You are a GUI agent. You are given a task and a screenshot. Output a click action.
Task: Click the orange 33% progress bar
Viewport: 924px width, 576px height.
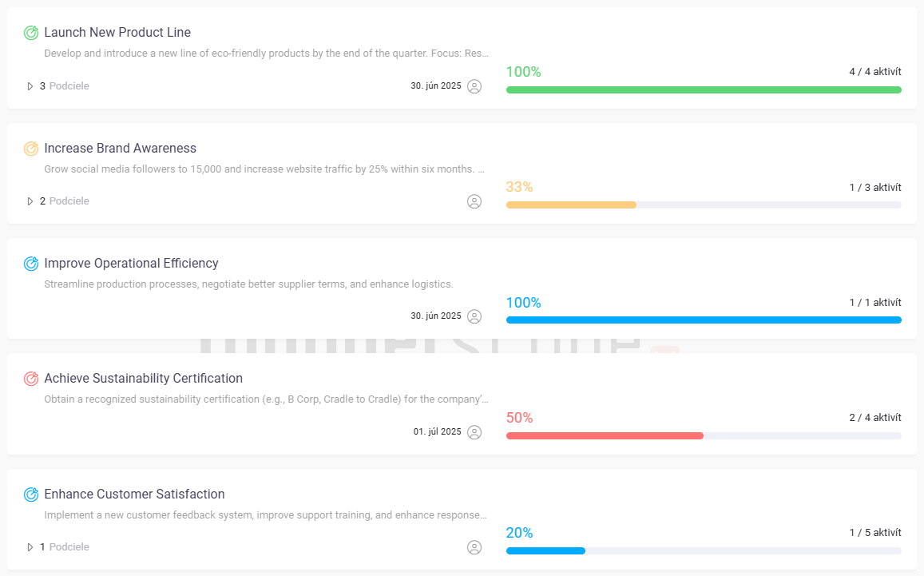(x=571, y=205)
